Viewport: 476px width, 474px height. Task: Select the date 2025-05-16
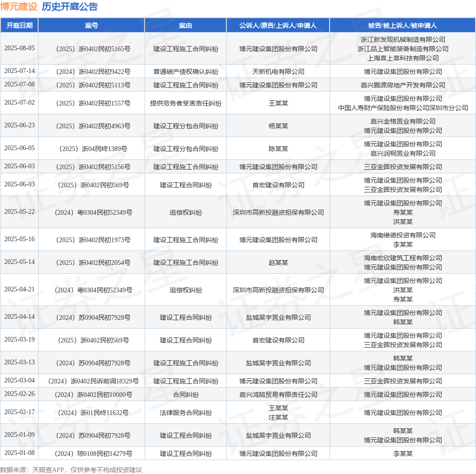click(x=20, y=239)
